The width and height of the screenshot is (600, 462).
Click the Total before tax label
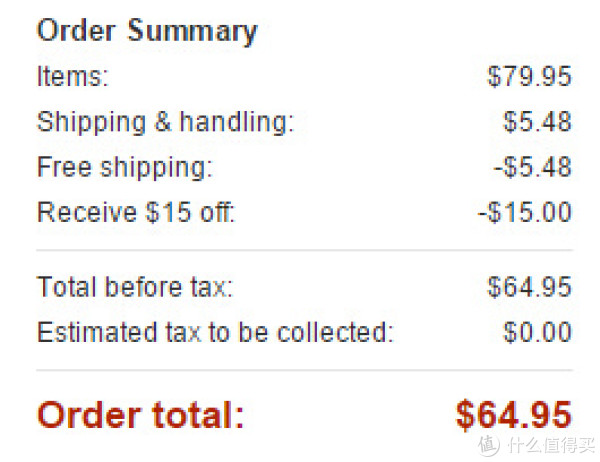135,287
